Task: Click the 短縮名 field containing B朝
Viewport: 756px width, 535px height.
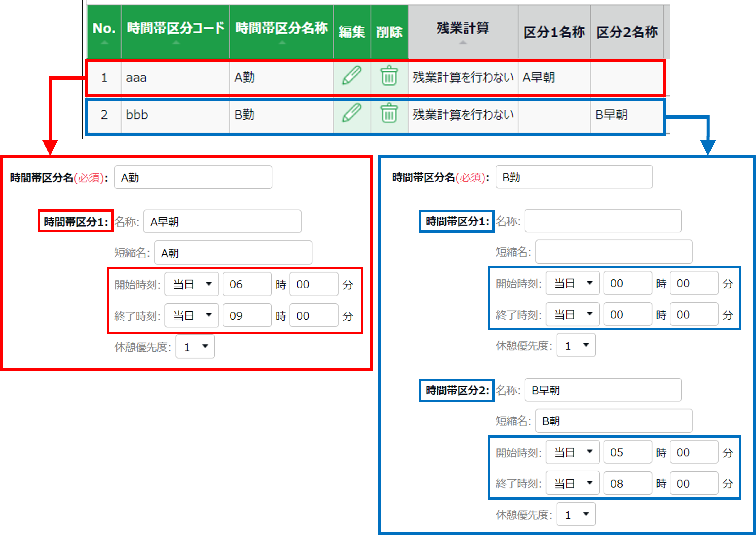Action: click(x=614, y=421)
